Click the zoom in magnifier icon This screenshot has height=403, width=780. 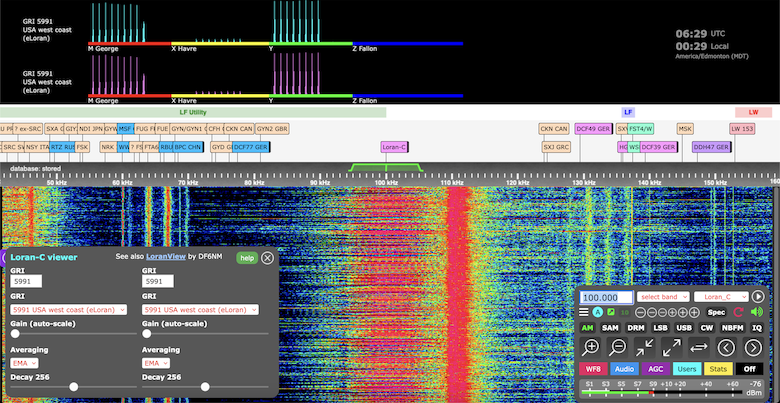pos(592,347)
